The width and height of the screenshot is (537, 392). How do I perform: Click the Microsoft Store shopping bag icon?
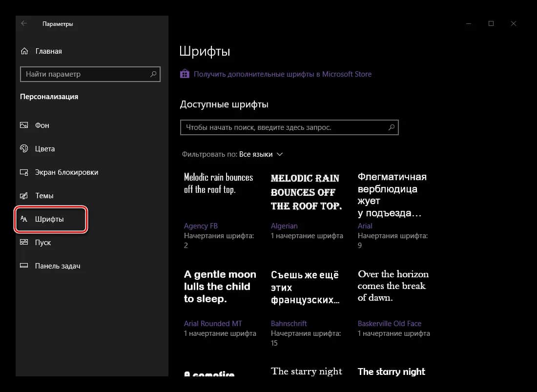185,74
